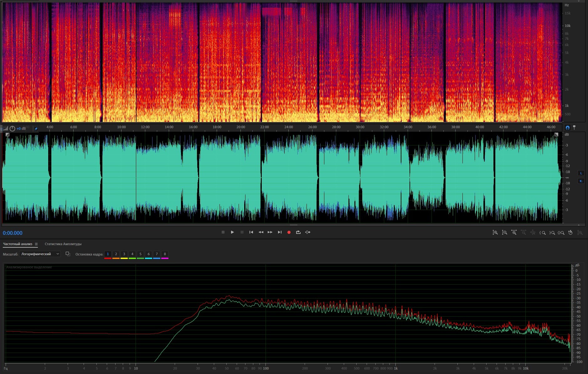Click the fast forward button

click(x=270, y=232)
